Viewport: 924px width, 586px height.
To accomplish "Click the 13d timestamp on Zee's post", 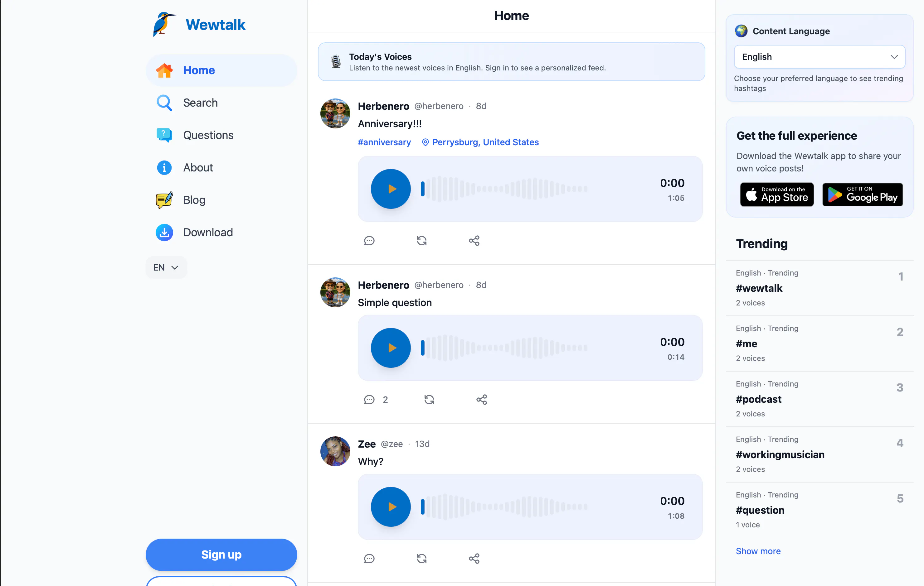I will coord(422,444).
